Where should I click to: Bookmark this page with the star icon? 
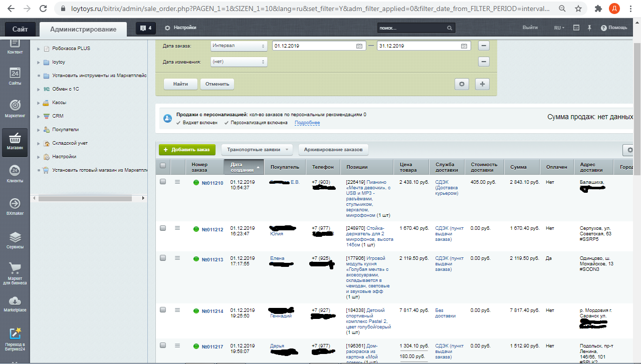click(578, 9)
